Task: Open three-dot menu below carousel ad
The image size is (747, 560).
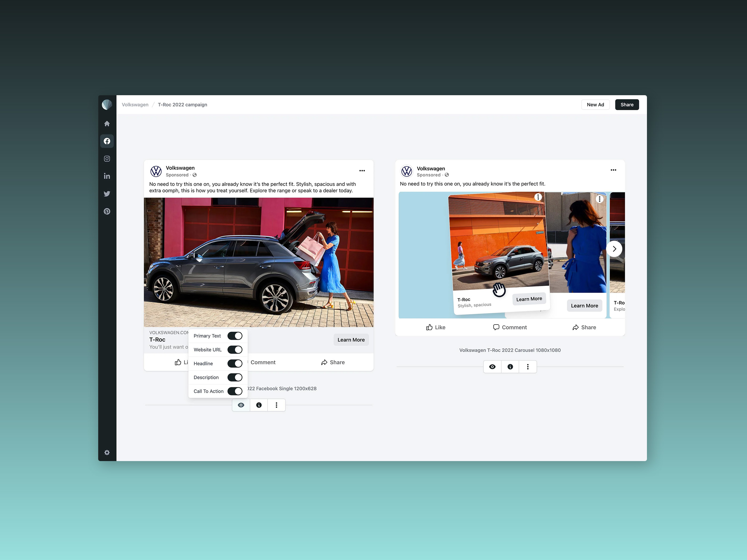Action: (x=527, y=367)
